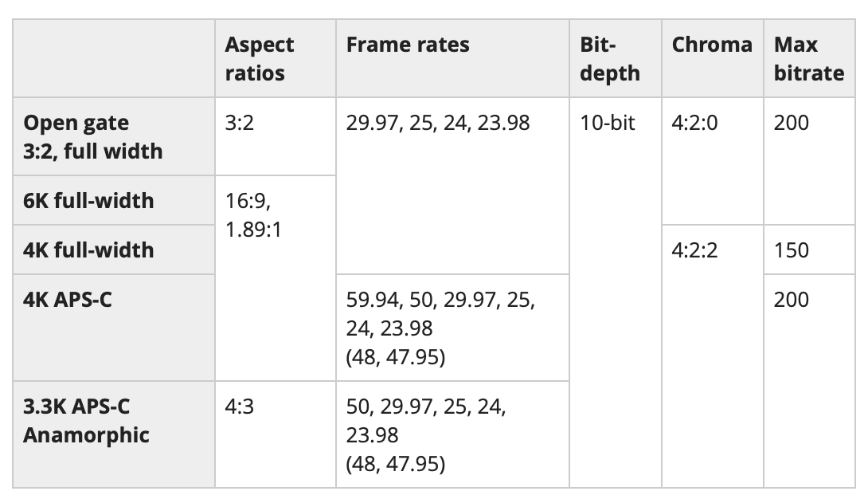Select the frame rates cell starting with 59.94
The image size is (868, 499).
coord(440,328)
